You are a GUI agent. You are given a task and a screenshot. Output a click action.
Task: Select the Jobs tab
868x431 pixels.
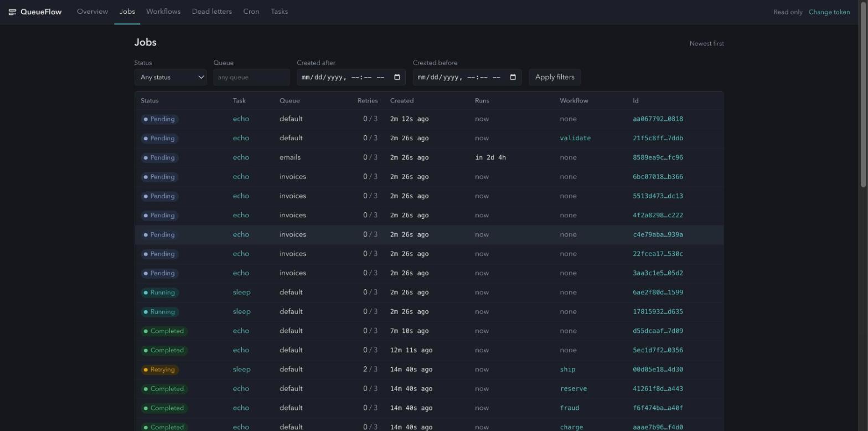[x=127, y=12]
